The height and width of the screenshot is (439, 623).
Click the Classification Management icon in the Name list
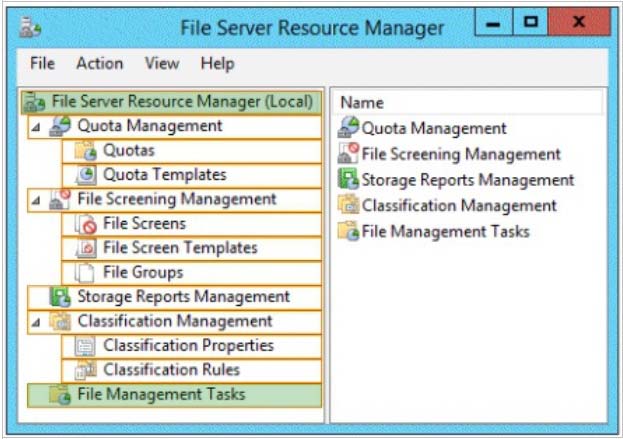pos(348,205)
